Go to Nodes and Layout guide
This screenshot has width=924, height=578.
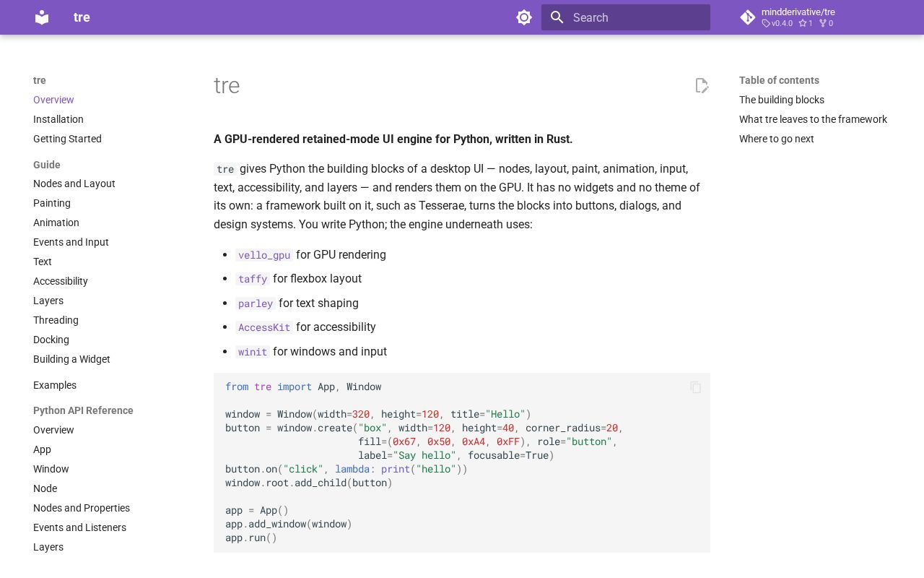[74, 184]
